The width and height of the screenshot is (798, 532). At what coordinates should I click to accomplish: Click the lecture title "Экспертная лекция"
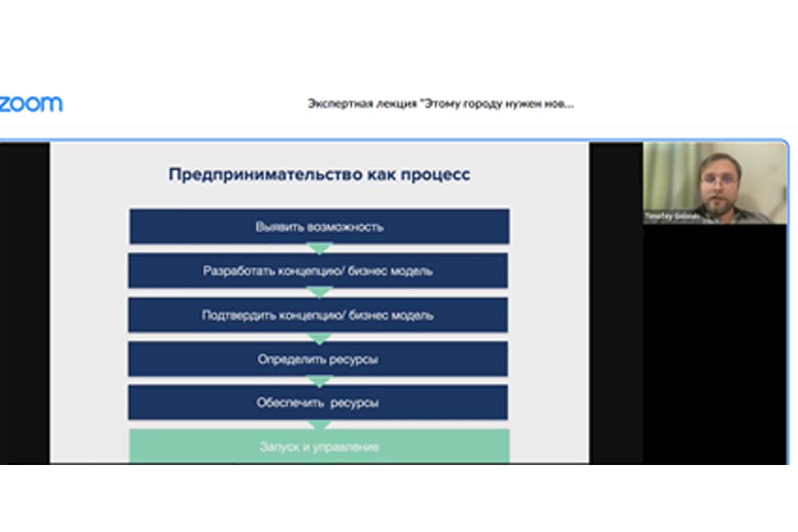[x=440, y=104]
